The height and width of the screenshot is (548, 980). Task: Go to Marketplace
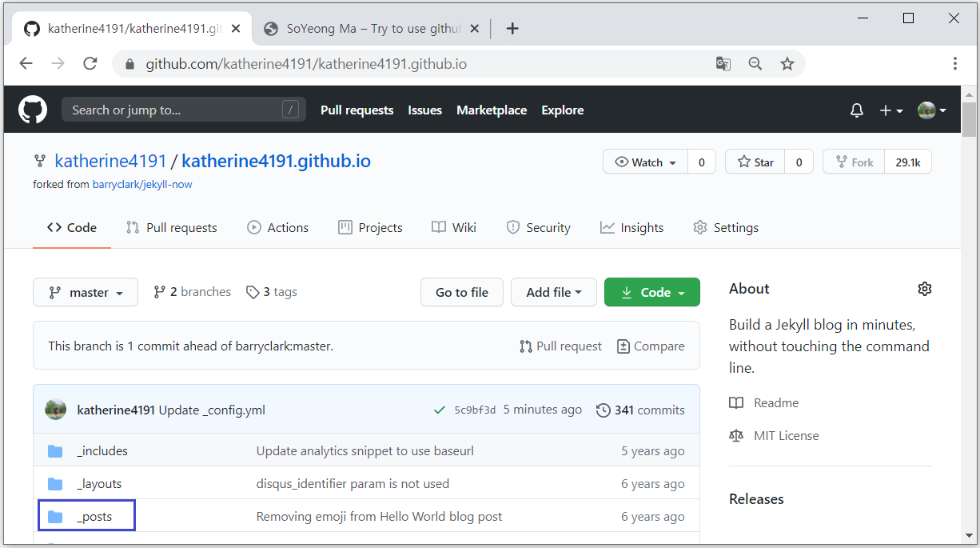[492, 110]
